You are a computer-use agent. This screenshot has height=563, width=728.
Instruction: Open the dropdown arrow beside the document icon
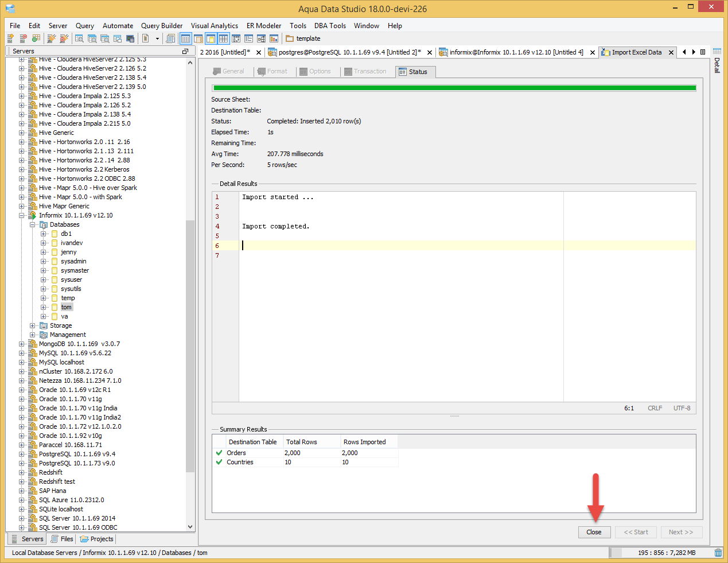157,38
